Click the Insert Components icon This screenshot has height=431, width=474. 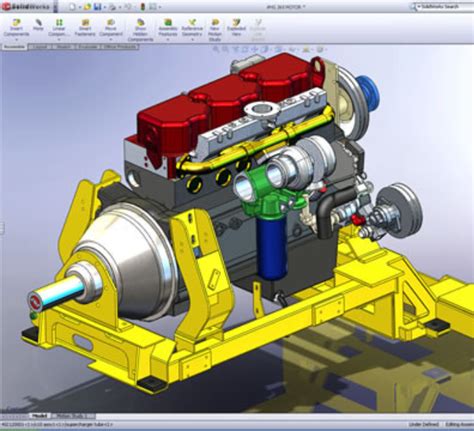point(16,23)
